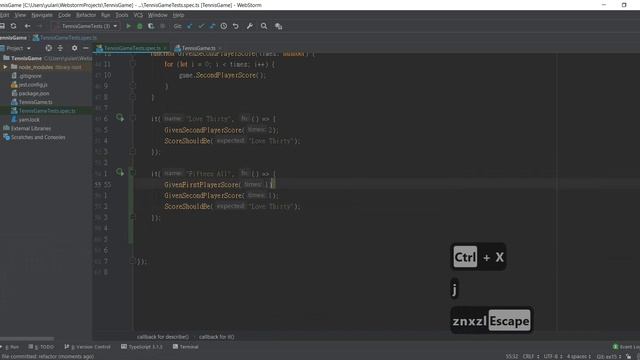Click the Git push arrow icon
The width and height of the screenshot is (640, 360).
point(212,26)
